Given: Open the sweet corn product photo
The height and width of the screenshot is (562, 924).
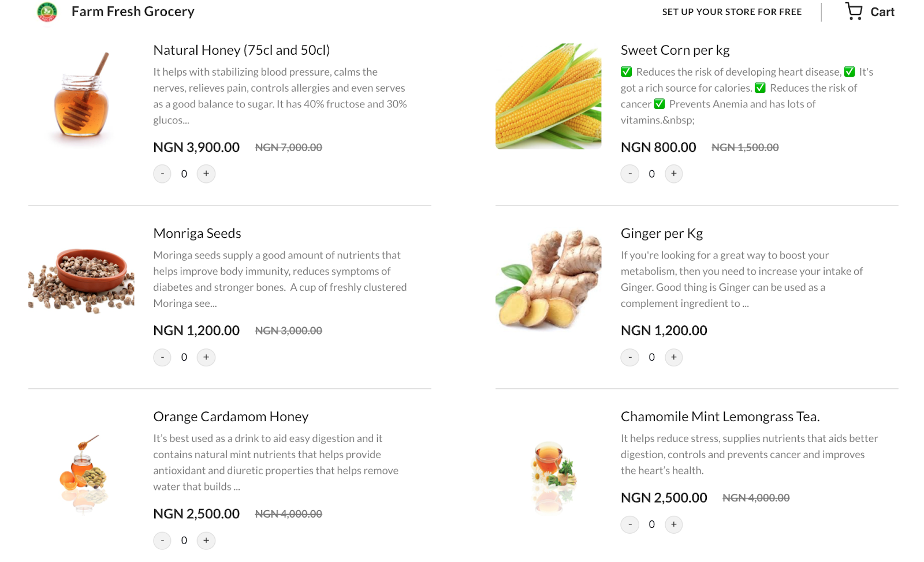Looking at the screenshot, I should 548,96.
